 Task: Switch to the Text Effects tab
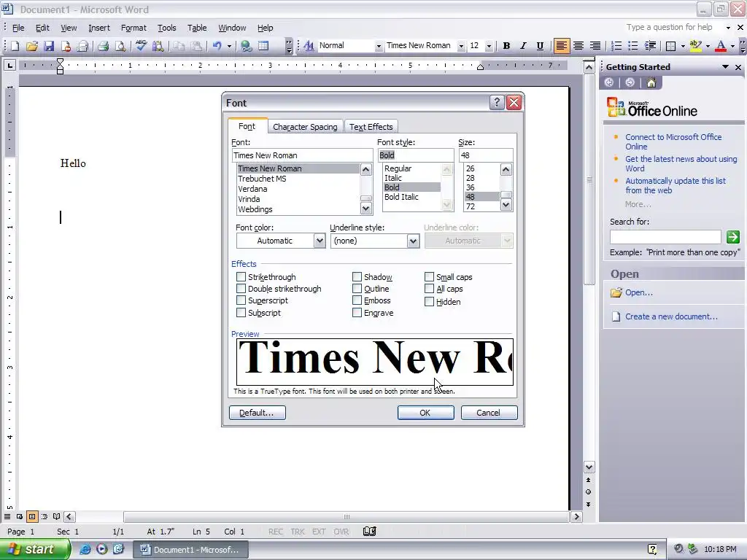click(371, 127)
